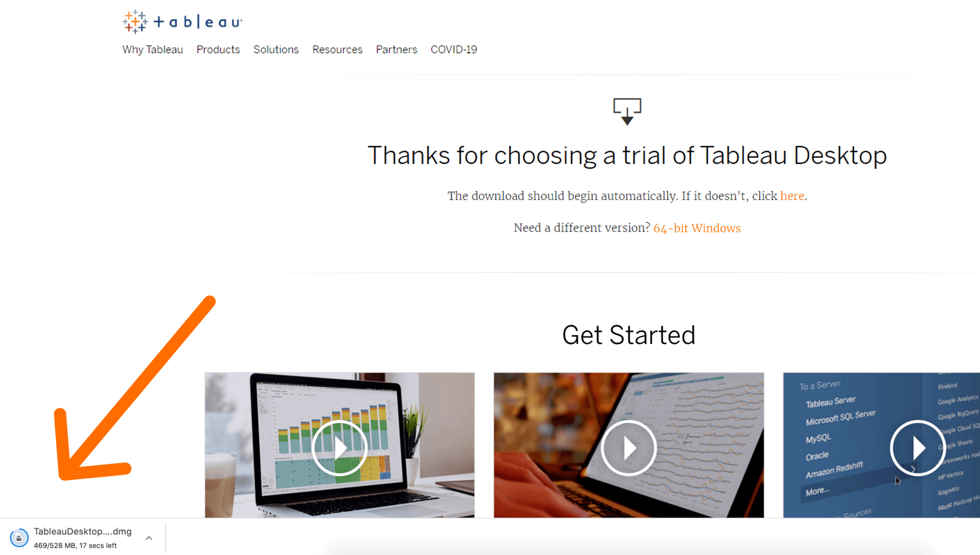Click the '64-bit Windows' version link
Viewport: 980px width, 555px height.
pos(697,227)
